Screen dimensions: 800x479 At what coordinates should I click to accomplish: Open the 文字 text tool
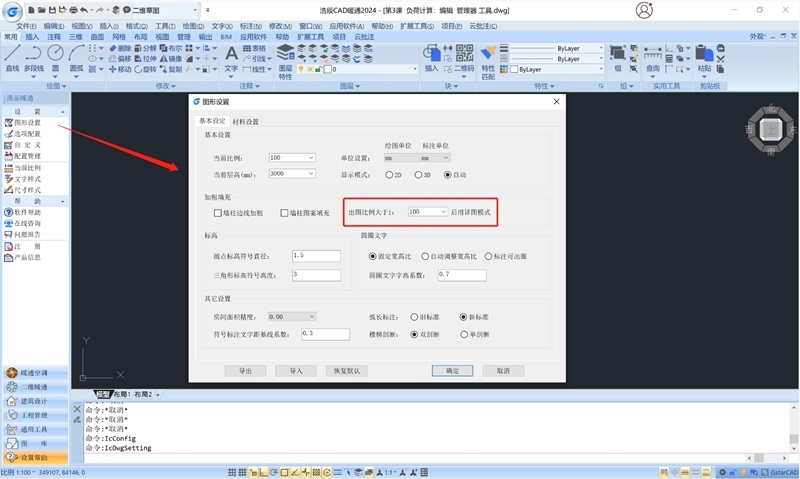tap(231, 59)
